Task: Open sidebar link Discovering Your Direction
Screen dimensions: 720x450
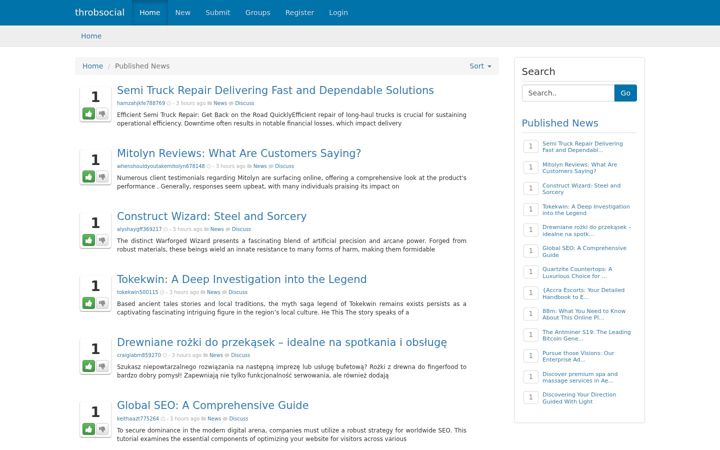Action: [579, 398]
